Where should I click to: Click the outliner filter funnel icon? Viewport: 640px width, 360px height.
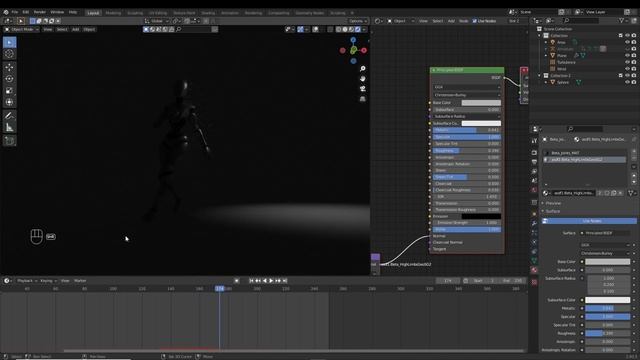point(622,20)
